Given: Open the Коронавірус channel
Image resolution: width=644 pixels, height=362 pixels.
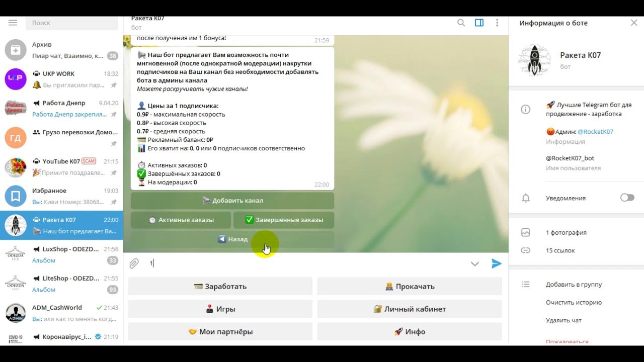Looking at the screenshot, I should pyautogui.click(x=61, y=336).
